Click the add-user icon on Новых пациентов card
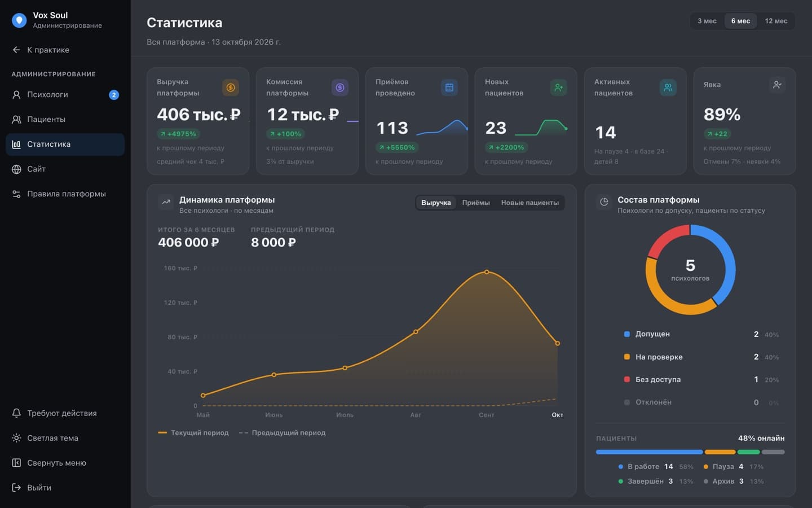Image resolution: width=812 pixels, height=508 pixels. coord(559,87)
